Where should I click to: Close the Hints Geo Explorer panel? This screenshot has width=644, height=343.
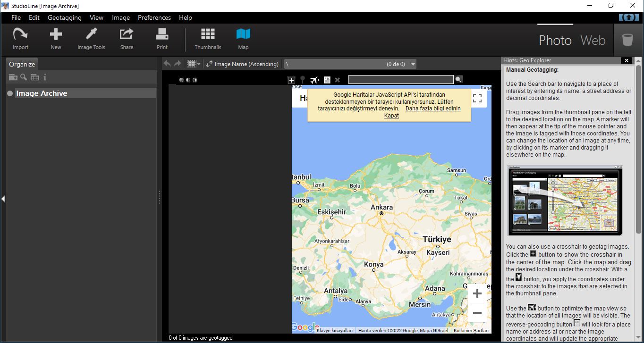click(x=626, y=60)
